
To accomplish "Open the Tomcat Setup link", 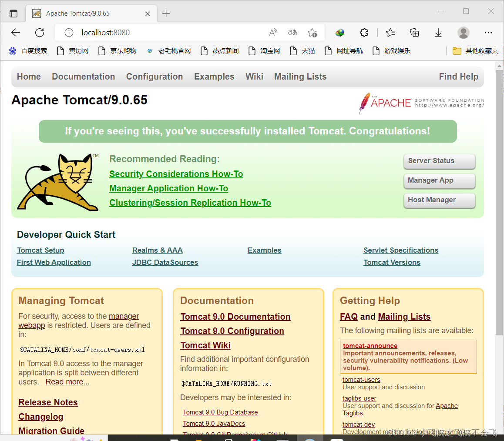I will 40,250.
